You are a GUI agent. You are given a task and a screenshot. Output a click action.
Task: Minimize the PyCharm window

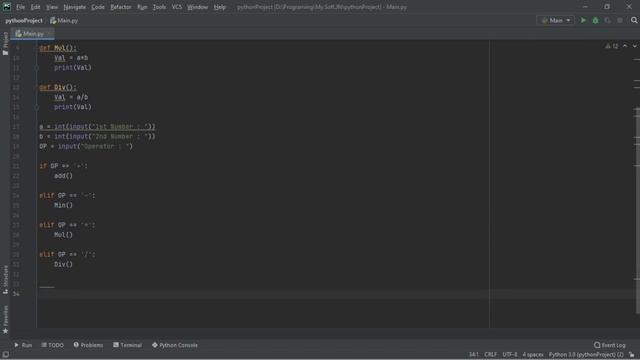pos(585,7)
